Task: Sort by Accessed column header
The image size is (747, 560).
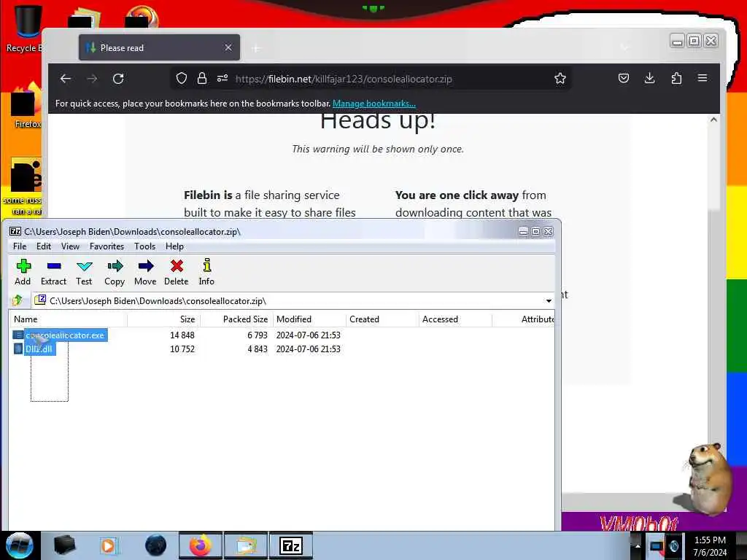Action: coord(455,319)
